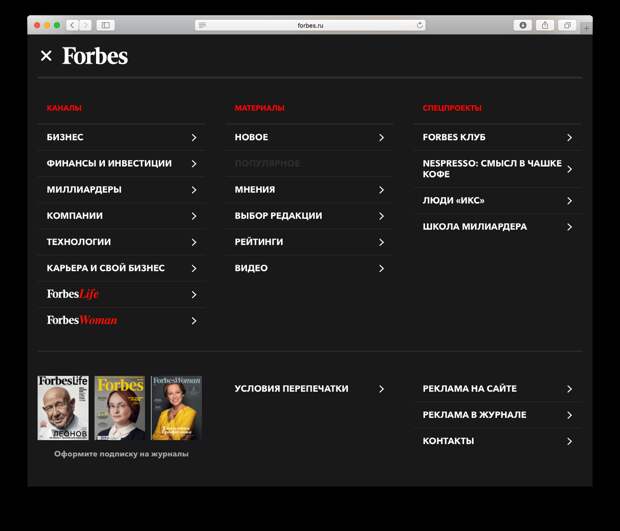Click Оформите подписку на журналы link

pos(121,454)
